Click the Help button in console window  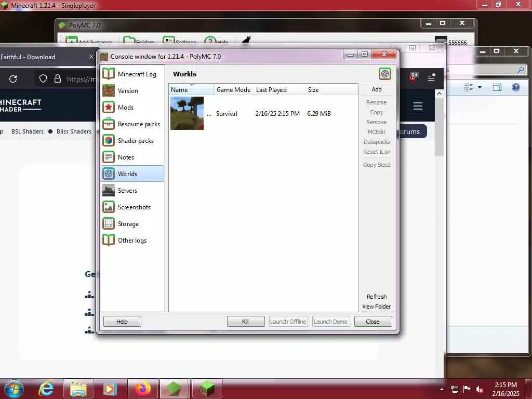pyautogui.click(x=122, y=321)
